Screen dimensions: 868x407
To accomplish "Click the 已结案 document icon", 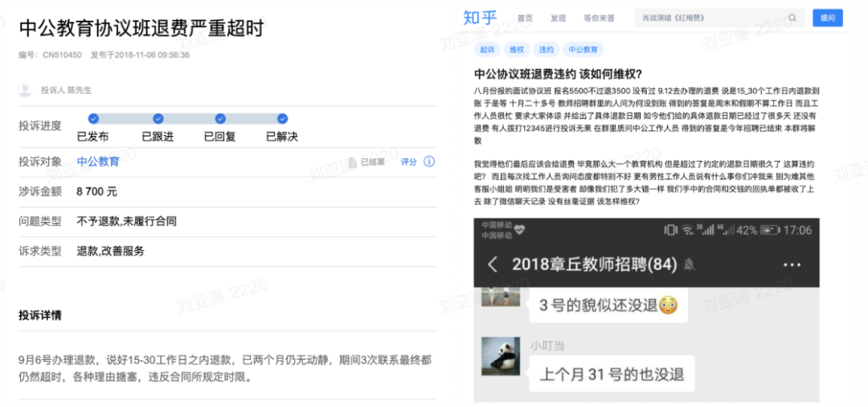I will click(353, 162).
